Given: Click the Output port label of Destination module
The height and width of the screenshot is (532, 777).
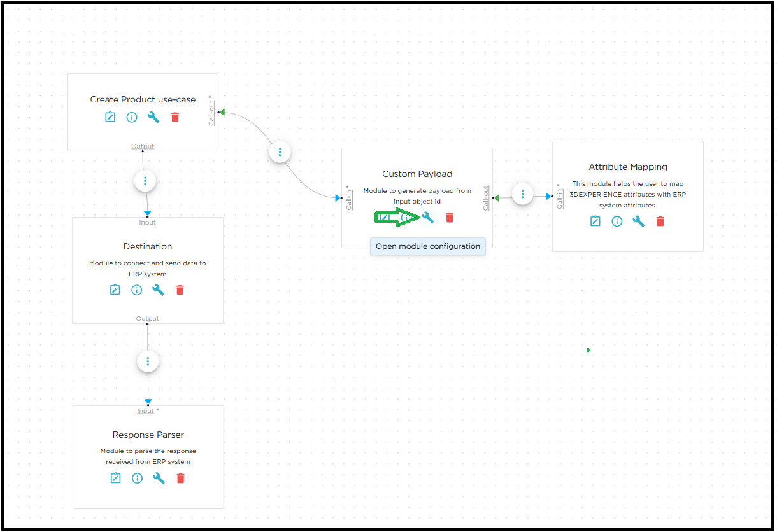Looking at the screenshot, I should coord(148,318).
